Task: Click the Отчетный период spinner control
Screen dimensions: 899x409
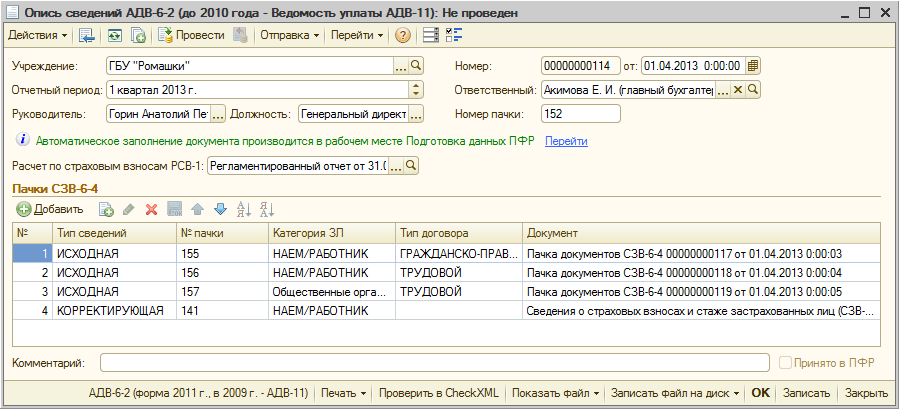Action: tap(417, 90)
